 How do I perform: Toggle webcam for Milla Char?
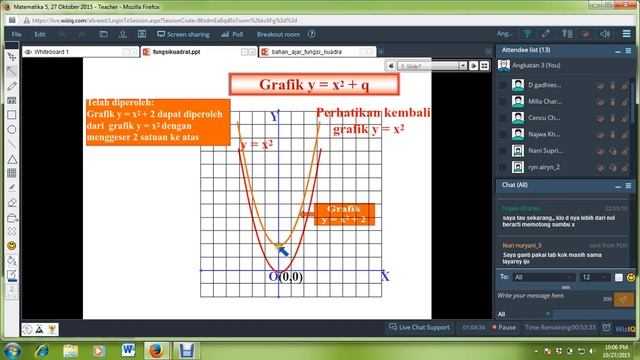coord(600,102)
